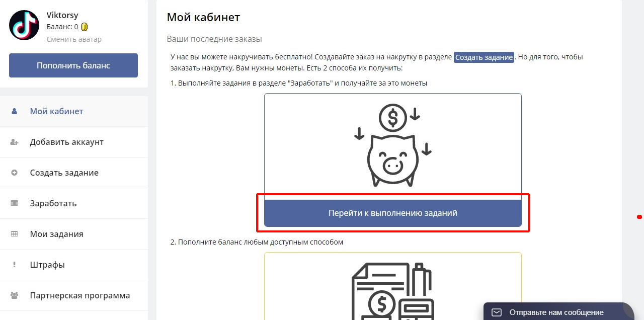Open the Заработать section

click(x=74, y=203)
